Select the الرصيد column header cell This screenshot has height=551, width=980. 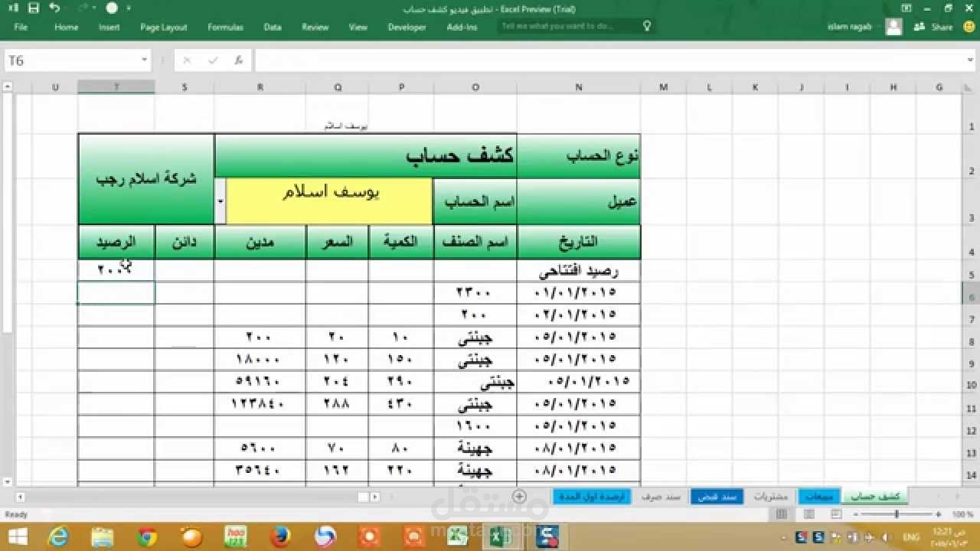pos(116,242)
